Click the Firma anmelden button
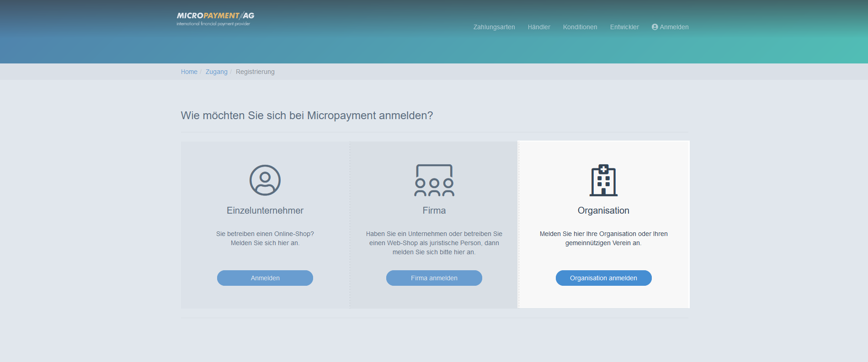The width and height of the screenshot is (868, 362). (434, 278)
